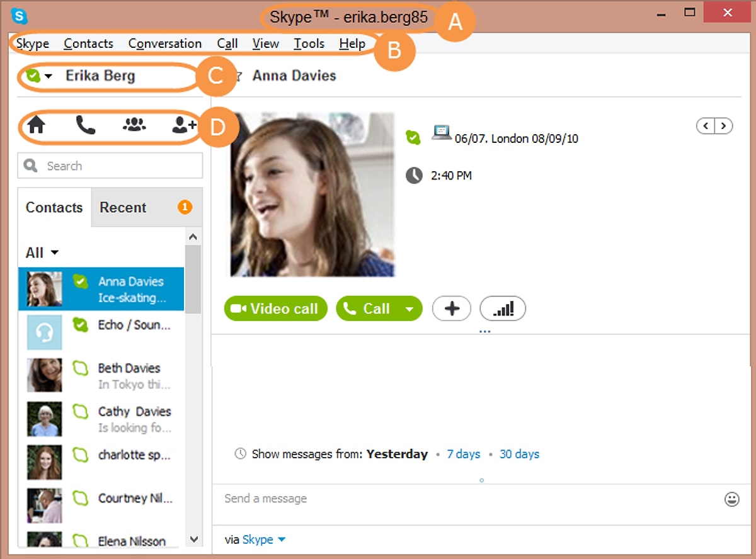Switch to the Recent tab
The width and height of the screenshot is (756, 559).
(x=123, y=208)
